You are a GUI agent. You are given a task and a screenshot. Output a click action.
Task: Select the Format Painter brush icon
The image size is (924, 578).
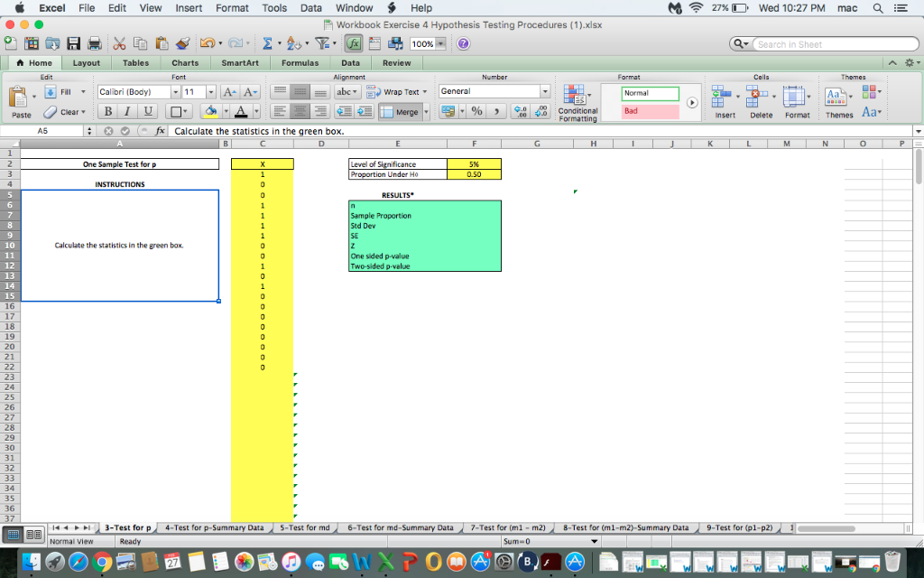pos(181,42)
